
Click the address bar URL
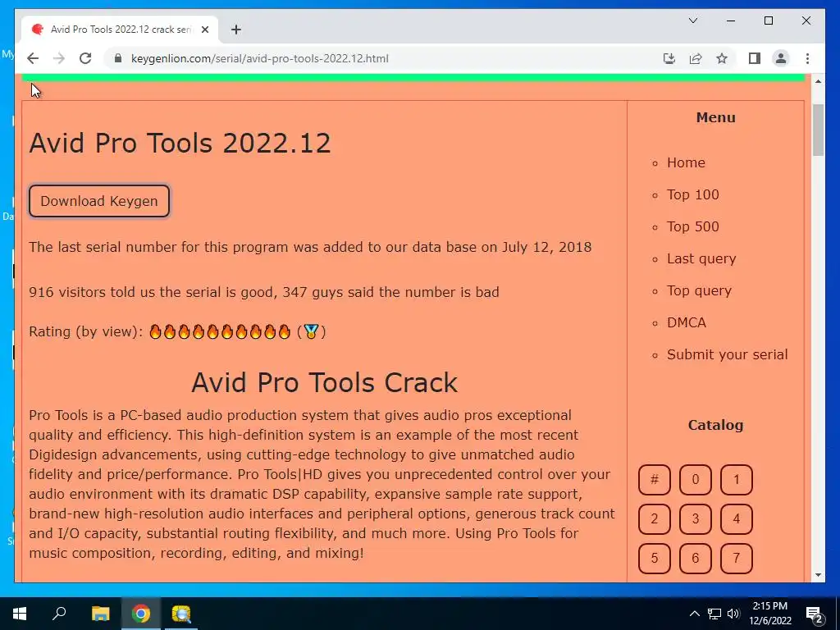tap(260, 58)
